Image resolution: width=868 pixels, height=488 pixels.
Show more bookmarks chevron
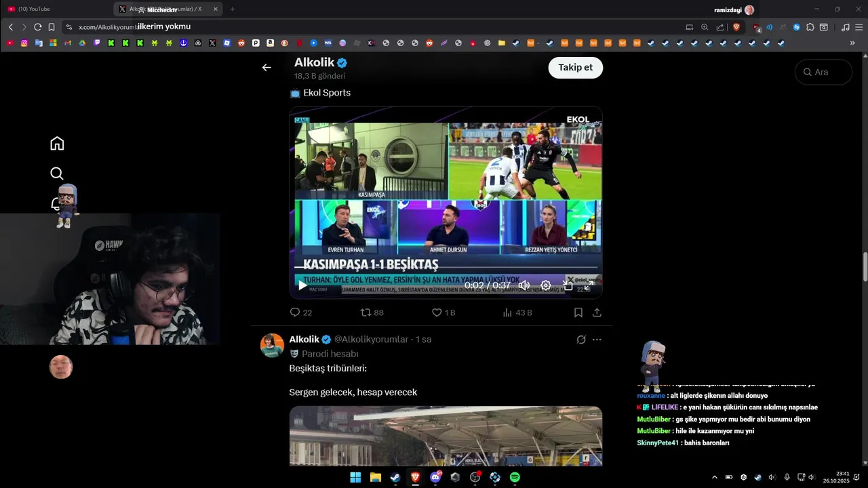[852, 43]
